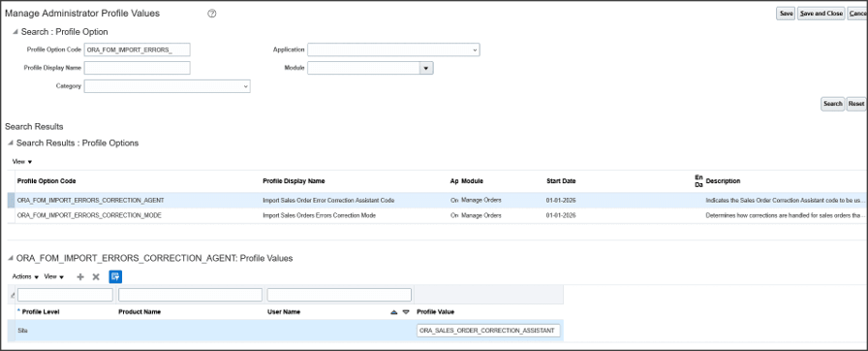The height and width of the screenshot is (351, 868).
Task: Click the Product Name column header
Action: point(139,312)
